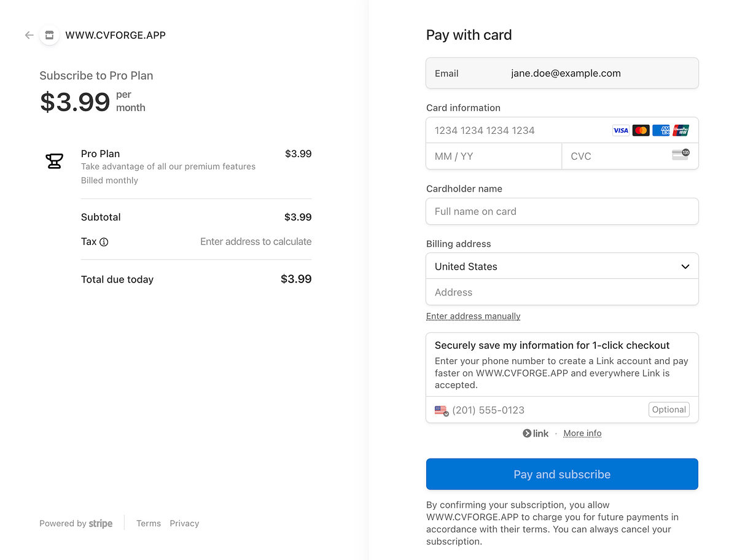The image size is (737, 560).
Task: Open the Privacy link in footer
Action: (x=184, y=523)
